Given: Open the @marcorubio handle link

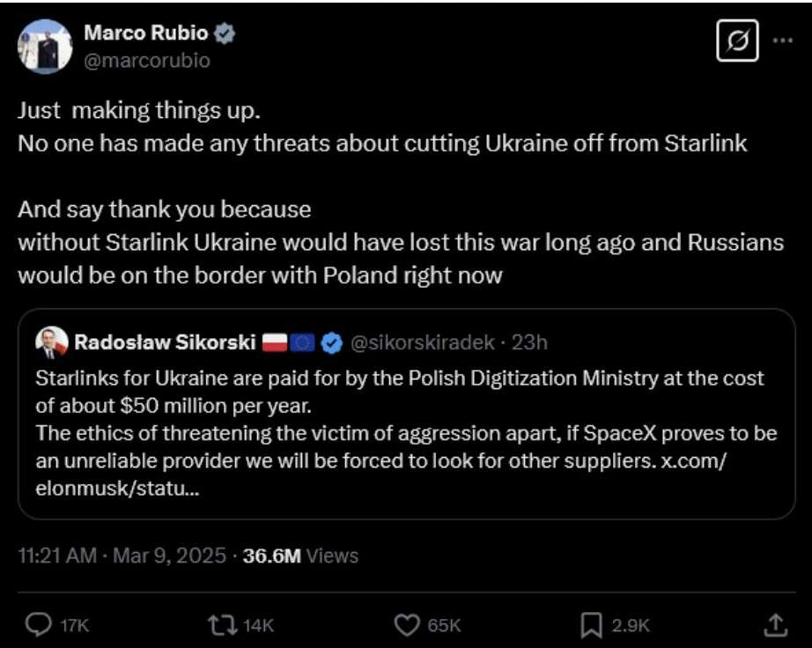Looking at the screenshot, I should pos(146,61).
